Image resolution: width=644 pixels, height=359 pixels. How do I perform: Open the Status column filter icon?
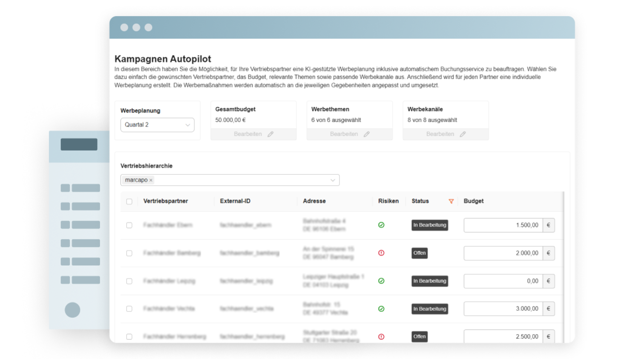[451, 201]
